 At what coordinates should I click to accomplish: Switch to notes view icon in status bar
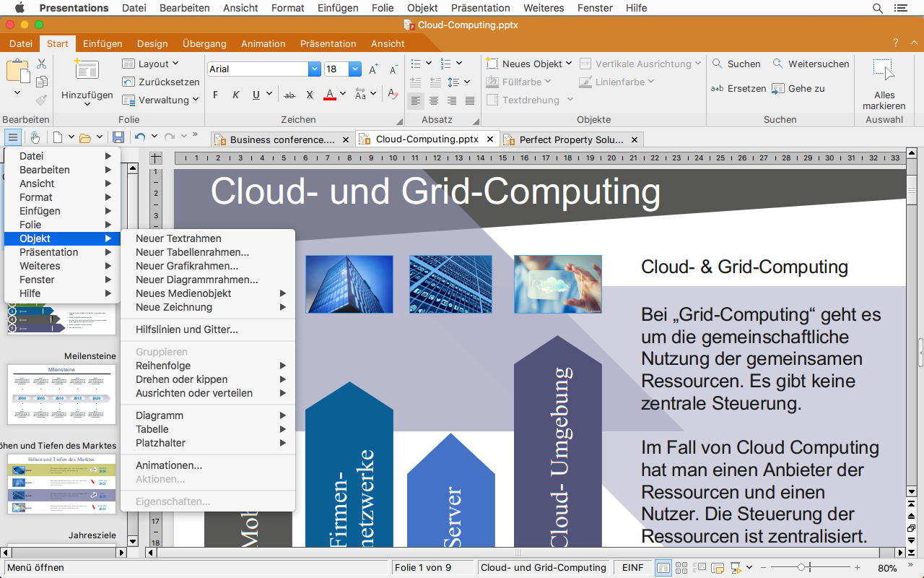coord(718,568)
